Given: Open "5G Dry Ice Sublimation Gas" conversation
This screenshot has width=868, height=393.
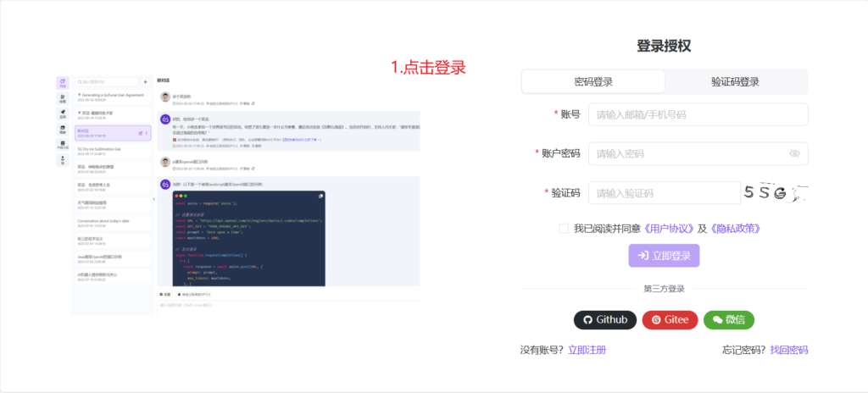Looking at the screenshot, I should tap(113, 151).
